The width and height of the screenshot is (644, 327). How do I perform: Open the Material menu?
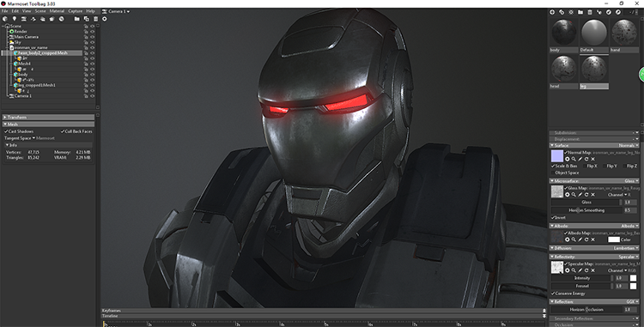[57, 11]
